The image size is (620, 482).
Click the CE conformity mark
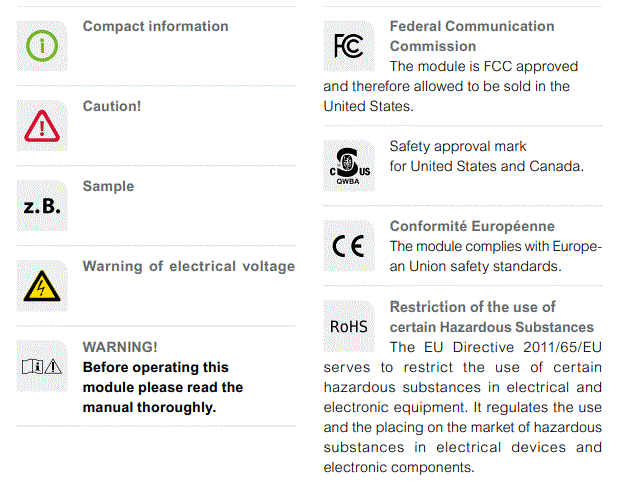pos(349,247)
